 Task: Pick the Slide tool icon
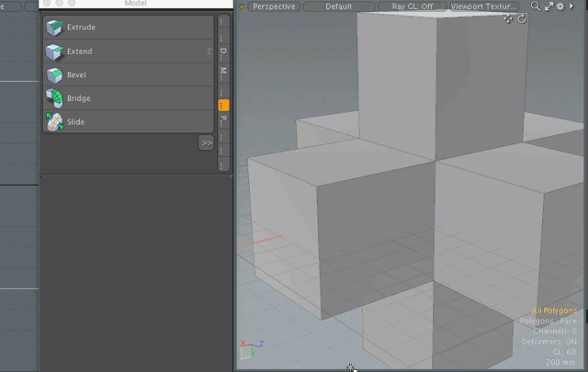point(54,121)
